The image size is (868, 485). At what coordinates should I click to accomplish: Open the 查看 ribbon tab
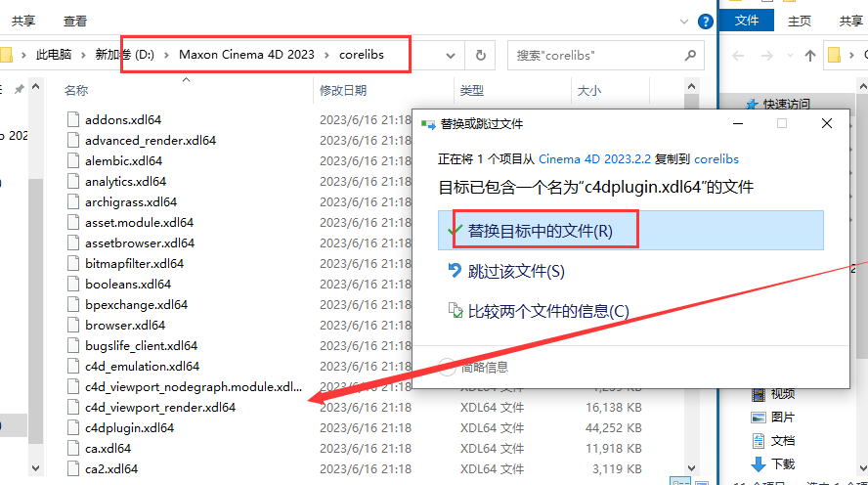coord(75,22)
